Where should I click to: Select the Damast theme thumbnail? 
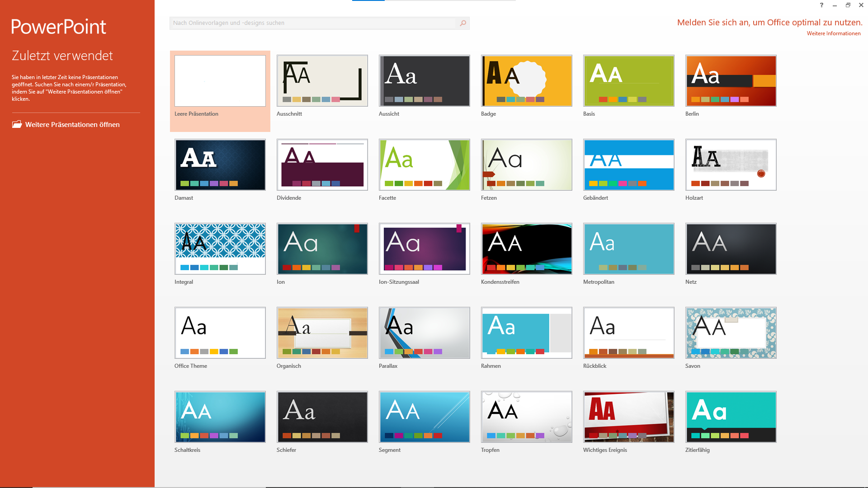pyautogui.click(x=220, y=165)
